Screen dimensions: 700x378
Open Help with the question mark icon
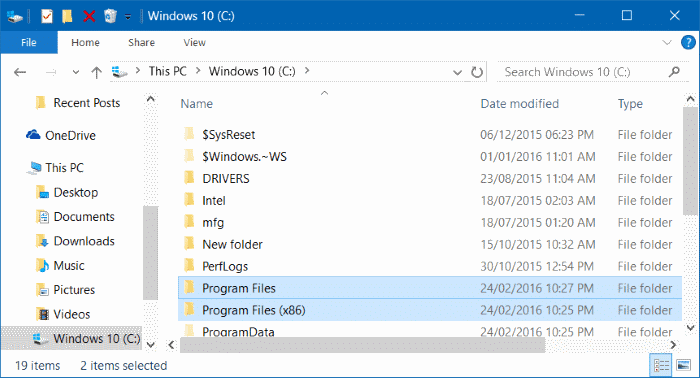tap(688, 42)
